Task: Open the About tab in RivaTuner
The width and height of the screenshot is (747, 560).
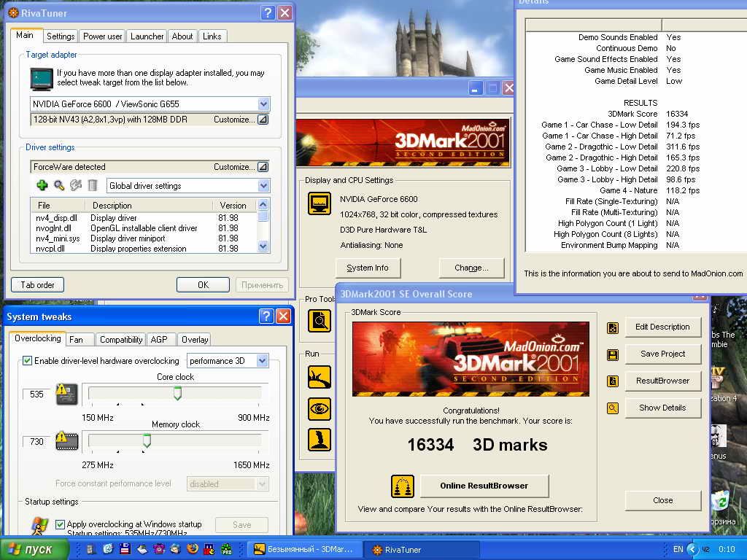Action: (182, 36)
